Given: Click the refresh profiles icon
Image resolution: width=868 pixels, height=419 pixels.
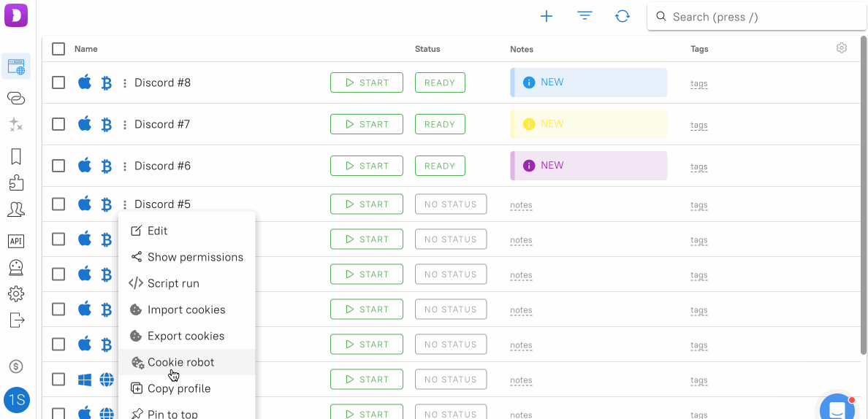Looking at the screenshot, I should (x=623, y=16).
